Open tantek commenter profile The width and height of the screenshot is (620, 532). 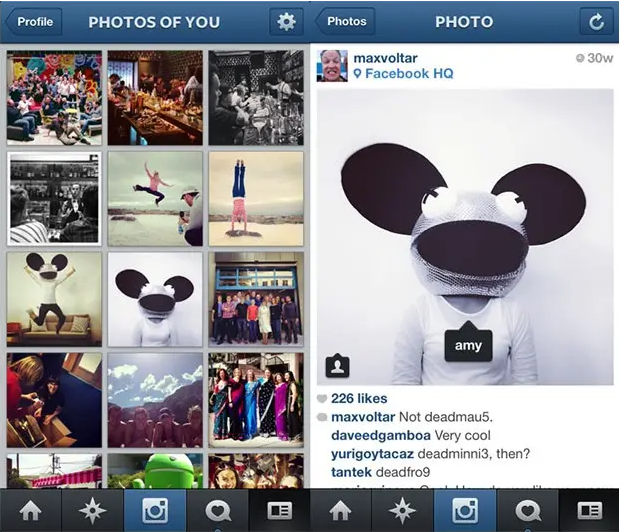point(351,472)
